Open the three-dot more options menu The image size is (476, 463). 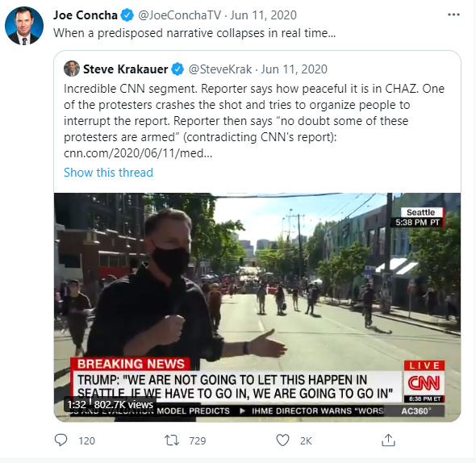(x=453, y=15)
